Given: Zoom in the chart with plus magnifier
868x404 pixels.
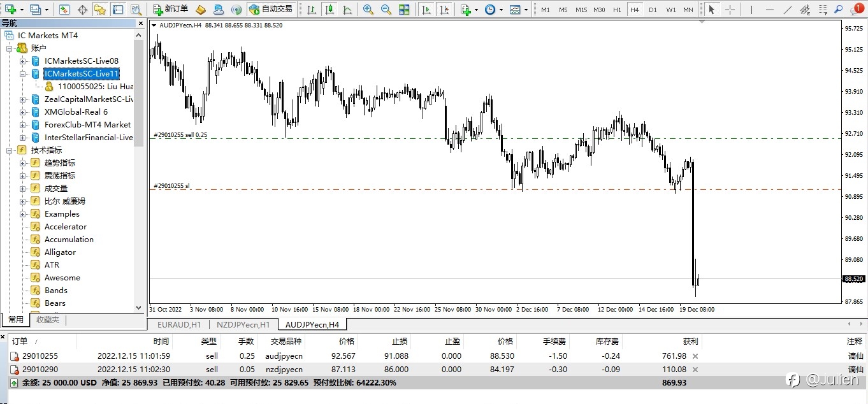Looking at the screenshot, I should click(x=368, y=10).
